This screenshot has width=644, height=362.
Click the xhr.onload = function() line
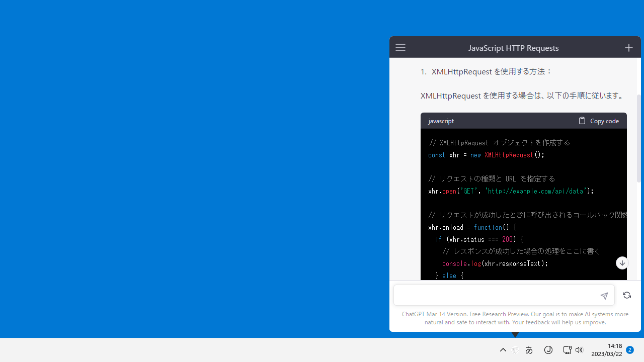pos(472,227)
